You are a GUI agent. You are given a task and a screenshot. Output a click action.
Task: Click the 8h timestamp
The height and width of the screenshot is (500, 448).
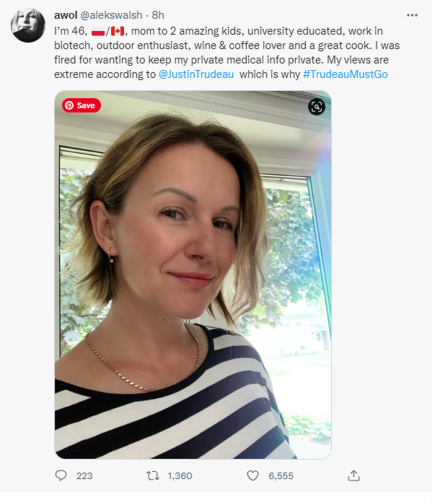point(158,15)
